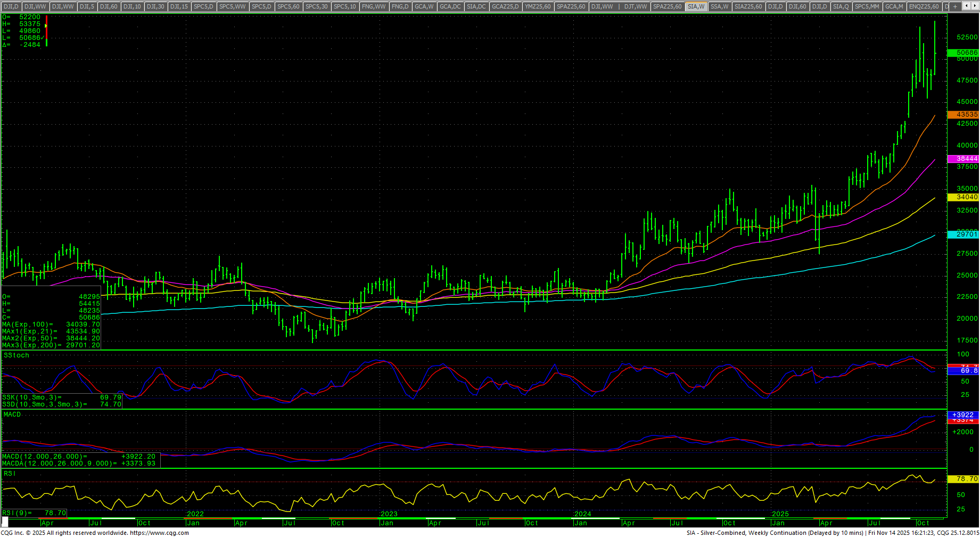The width and height of the screenshot is (980, 537).
Task: Click the MACD study panel label
Action: pyautogui.click(x=12, y=414)
